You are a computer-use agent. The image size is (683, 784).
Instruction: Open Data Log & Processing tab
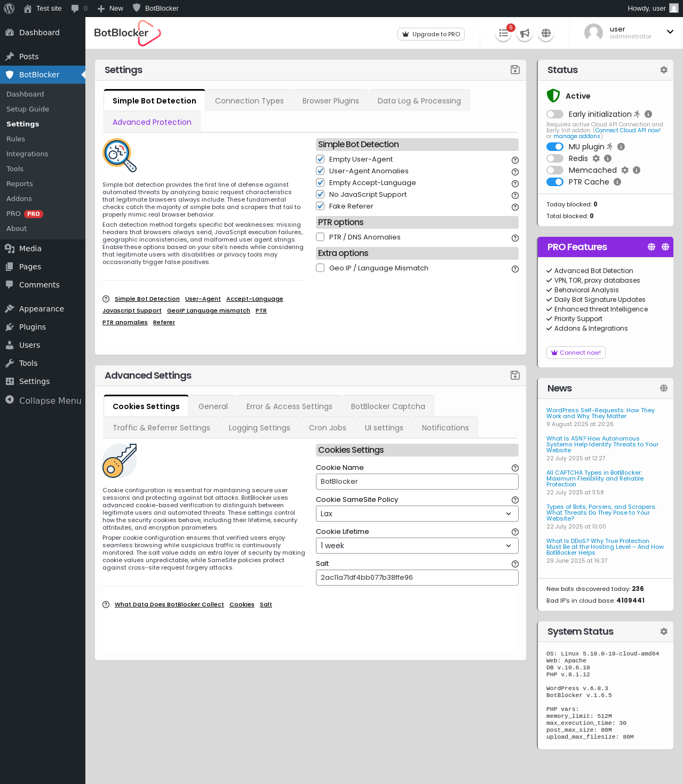pyautogui.click(x=419, y=101)
